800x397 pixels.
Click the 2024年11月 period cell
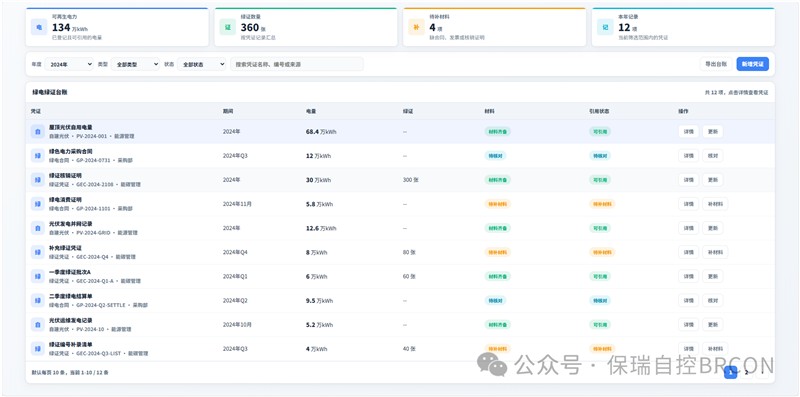[237, 204]
